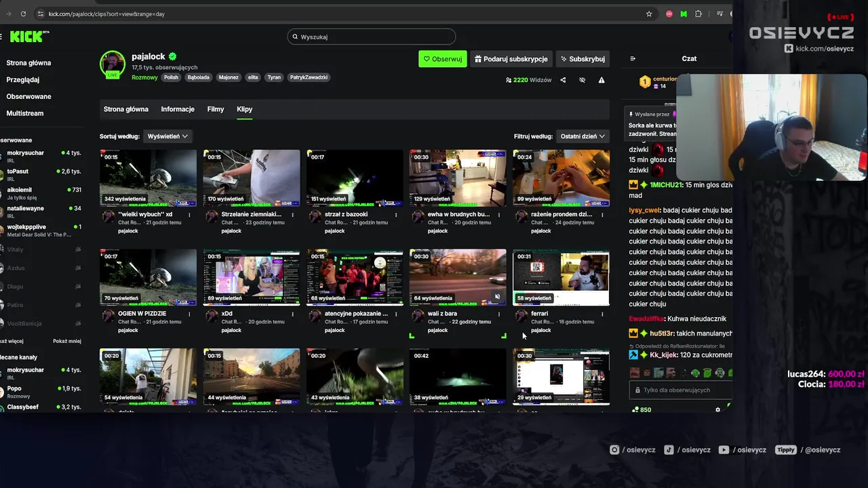Viewport: 868px width, 488px height.
Task: Open the Kick logo home link
Action: pyautogui.click(x=29, y=37)
